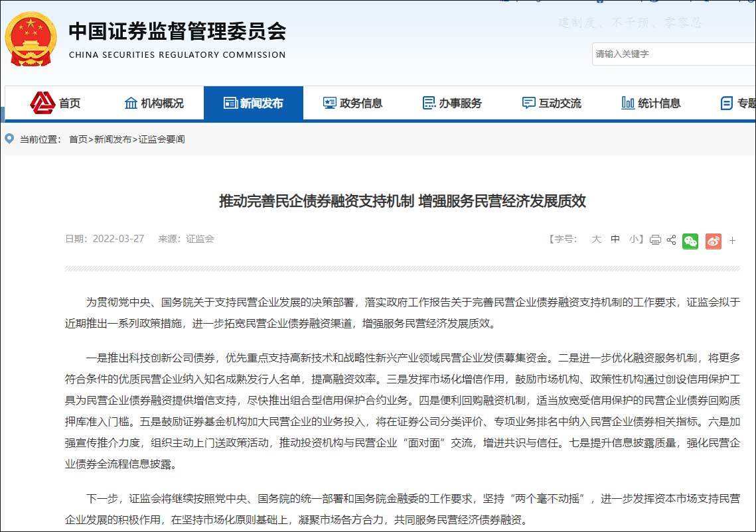
Task: Click the 机构概况 building icon
Action: [131, 103]
